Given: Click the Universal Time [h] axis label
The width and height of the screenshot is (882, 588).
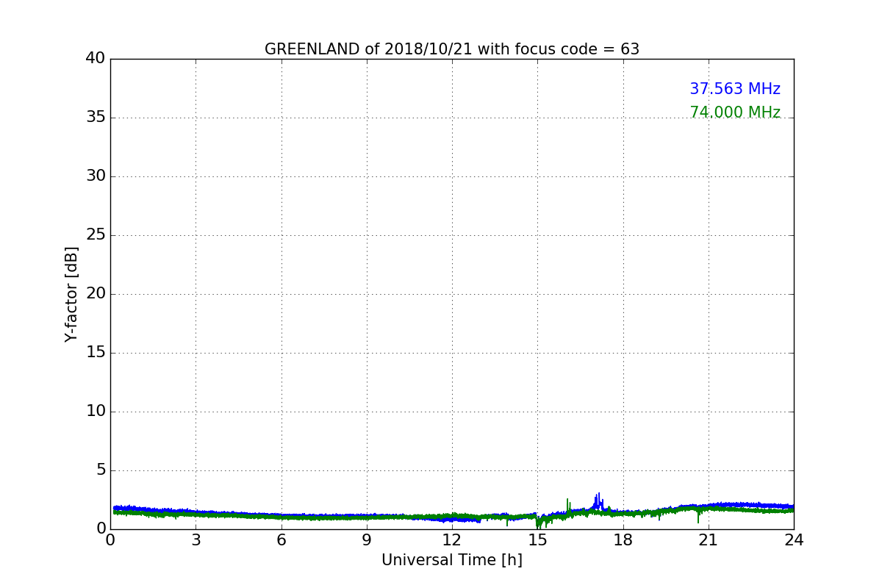Looking at the screenshot, I should (452, 560).
